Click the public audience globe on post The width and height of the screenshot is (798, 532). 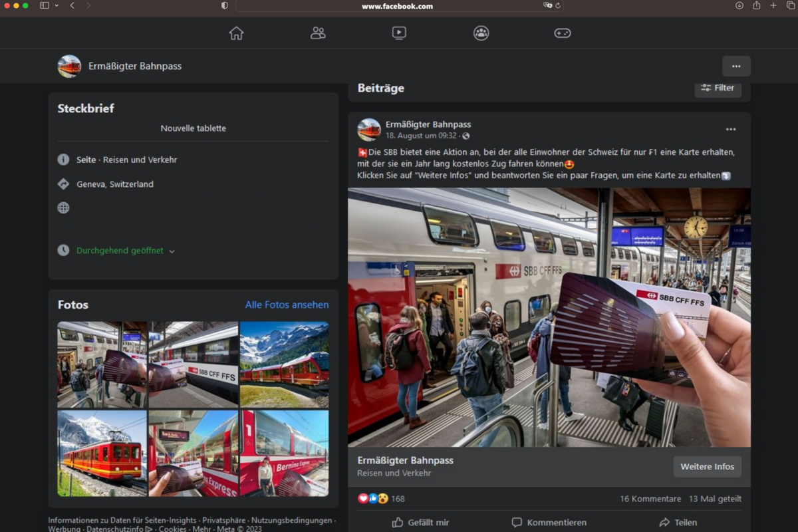pos(465,136)
